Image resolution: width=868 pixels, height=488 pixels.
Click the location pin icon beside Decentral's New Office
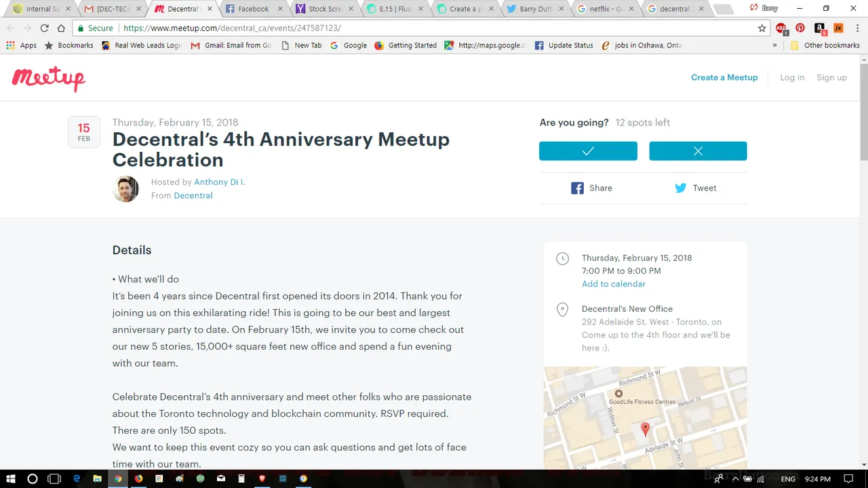pyautogui.click(x=562, y=310)
